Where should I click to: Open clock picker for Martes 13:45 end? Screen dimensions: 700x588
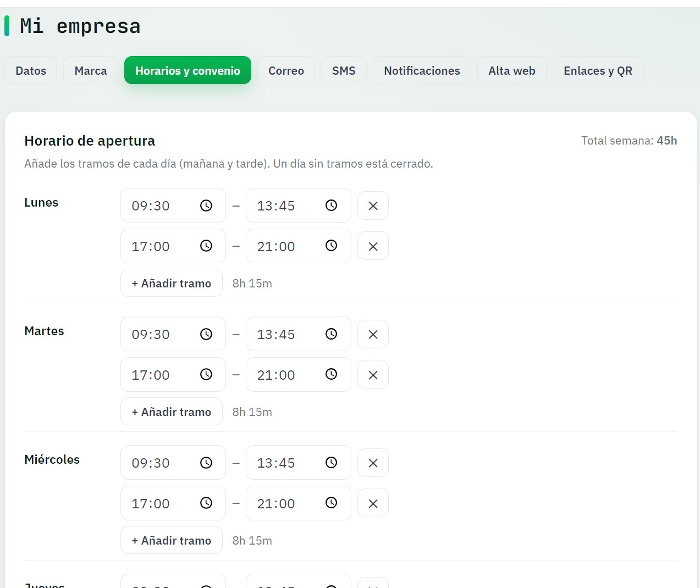tap(331, 334)
